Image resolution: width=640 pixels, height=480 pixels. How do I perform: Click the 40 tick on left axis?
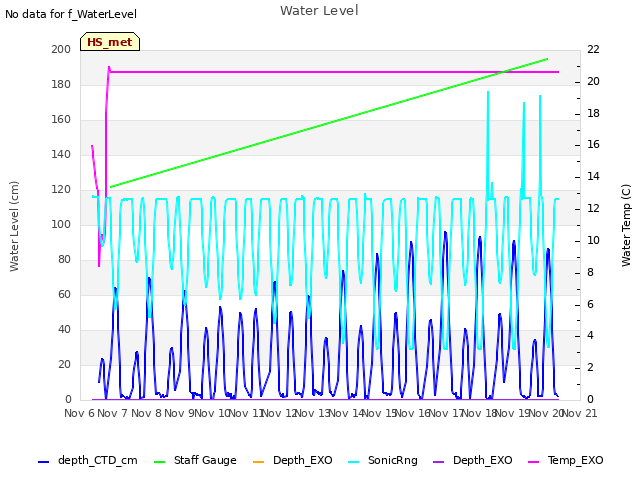point(64,330)
